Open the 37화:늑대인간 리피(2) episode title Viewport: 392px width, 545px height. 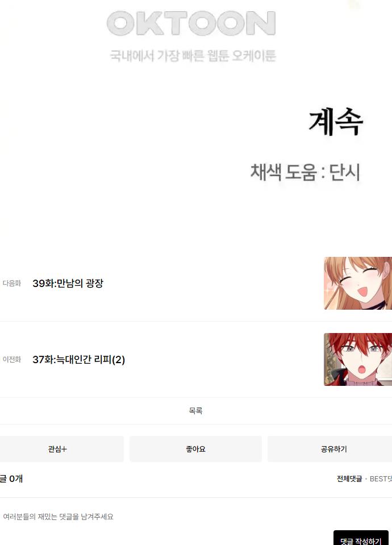pos(78,359)
